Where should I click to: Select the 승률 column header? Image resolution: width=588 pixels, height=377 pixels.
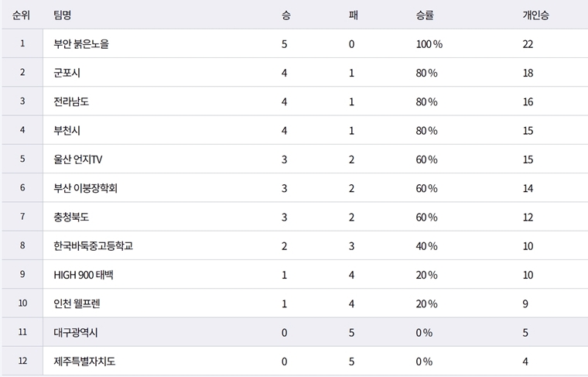click(x=425, y=15)
